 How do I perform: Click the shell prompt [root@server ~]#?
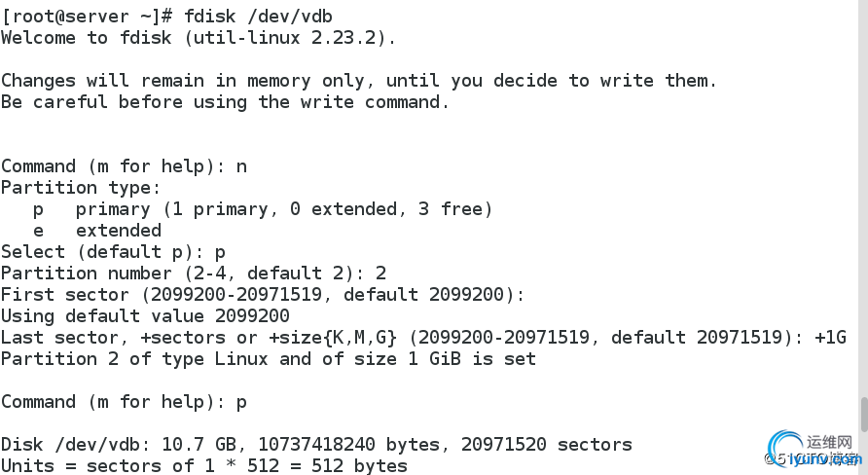point(87,16)
